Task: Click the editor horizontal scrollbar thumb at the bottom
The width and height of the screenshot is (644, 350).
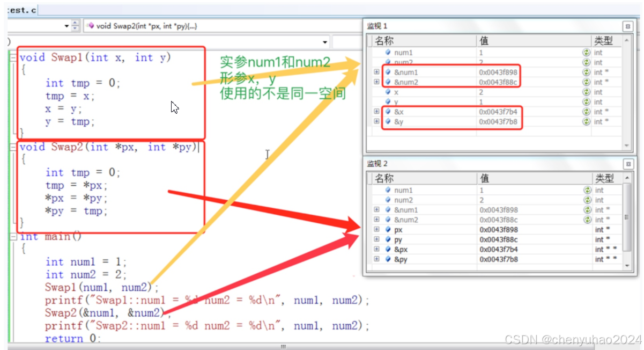Action: (x=284, y=346)
